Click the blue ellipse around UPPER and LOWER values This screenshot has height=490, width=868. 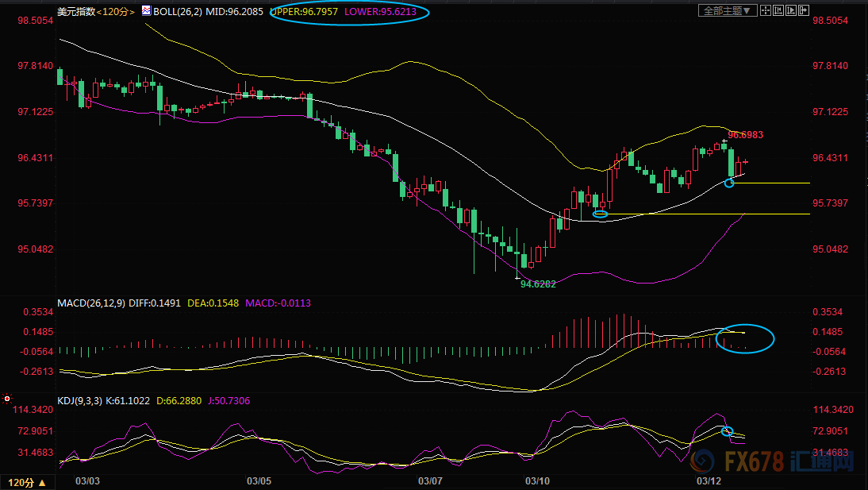click(349, 12)
